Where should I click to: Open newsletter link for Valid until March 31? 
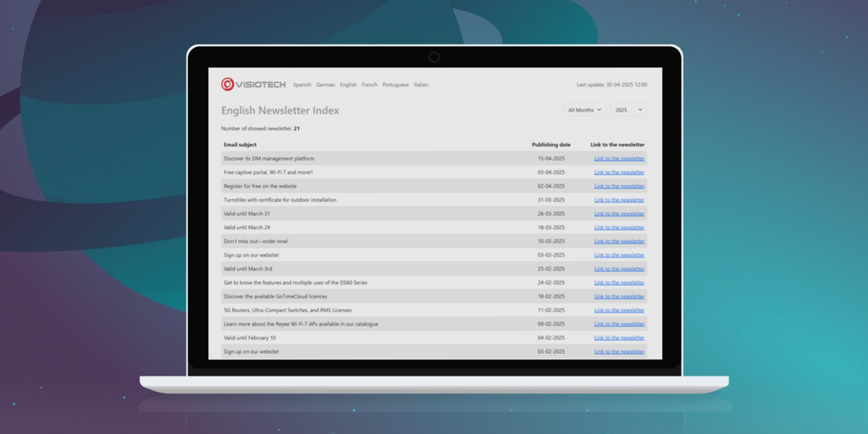click(x=619, y=214)
